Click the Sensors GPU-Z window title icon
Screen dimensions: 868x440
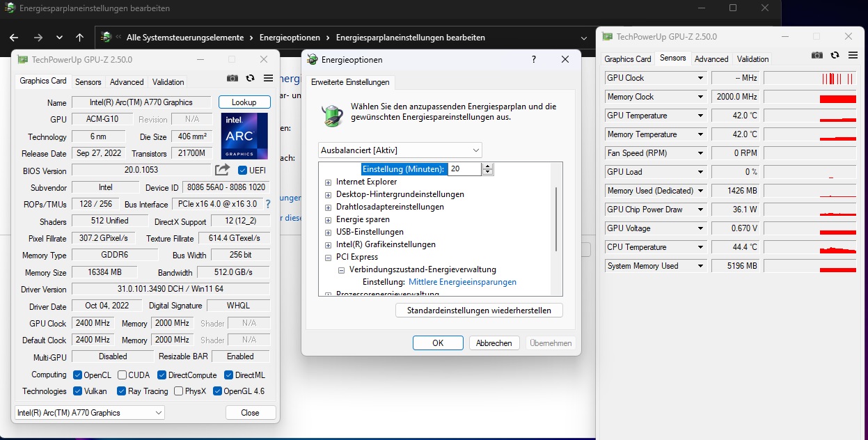[x=608, y=37]
